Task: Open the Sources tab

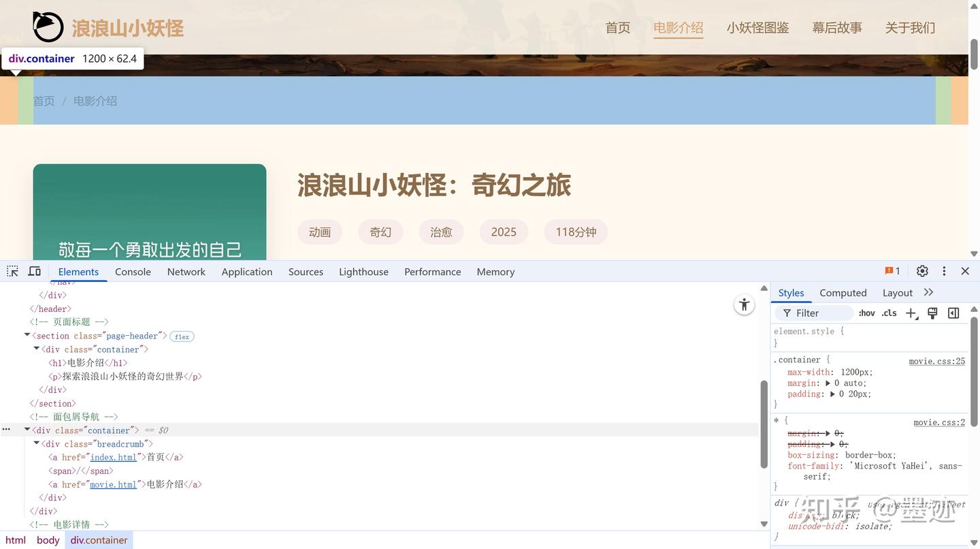Action: click(306, 271)
